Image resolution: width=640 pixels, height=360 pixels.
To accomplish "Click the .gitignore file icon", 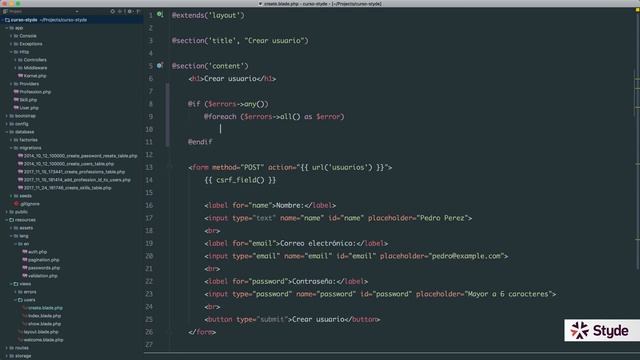I will pyautogui.click(x=16, y=204).
